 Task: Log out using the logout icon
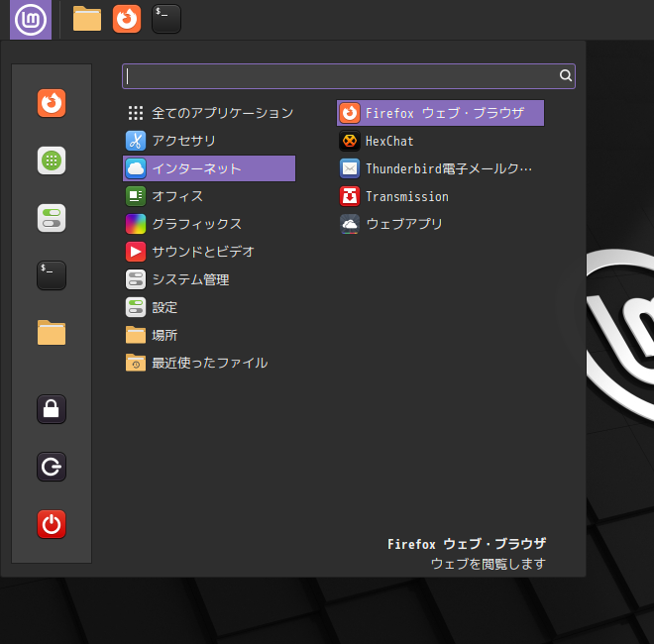(52, 467)
